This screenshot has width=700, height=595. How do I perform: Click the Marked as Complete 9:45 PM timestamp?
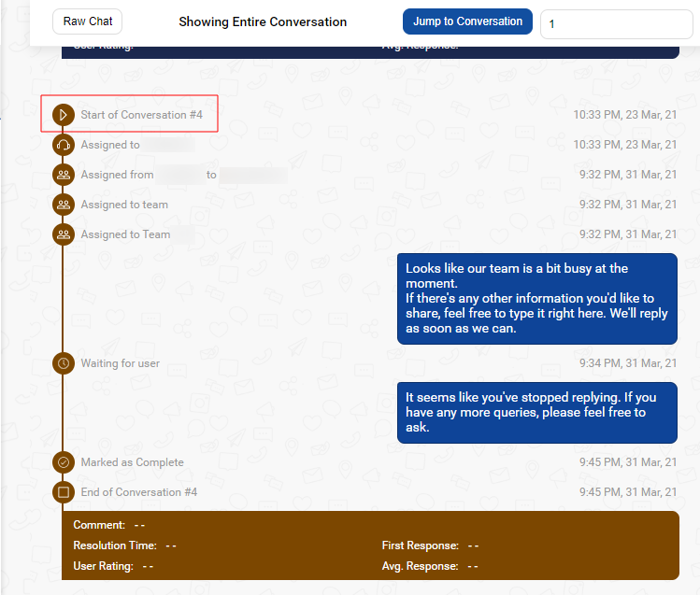tap(628, 462)
